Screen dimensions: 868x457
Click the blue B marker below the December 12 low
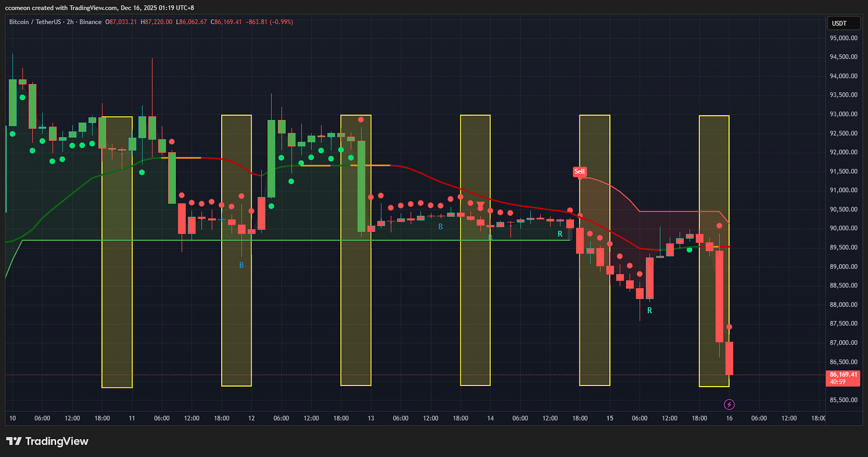pos(241,265)
